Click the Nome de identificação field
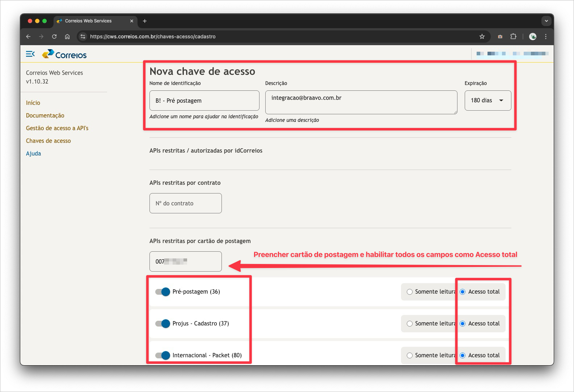Viewport: 574px width, 392px height. (204, 101)
